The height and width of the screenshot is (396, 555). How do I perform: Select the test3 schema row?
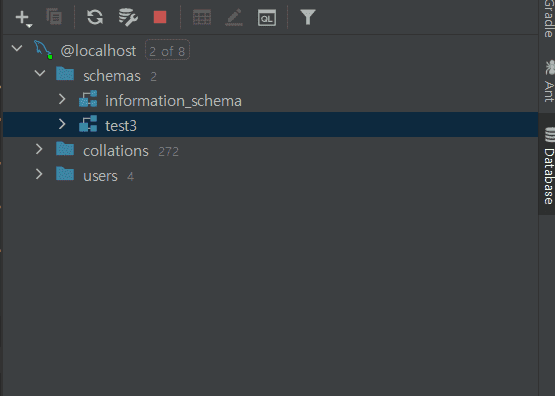(x=270, y=125)
